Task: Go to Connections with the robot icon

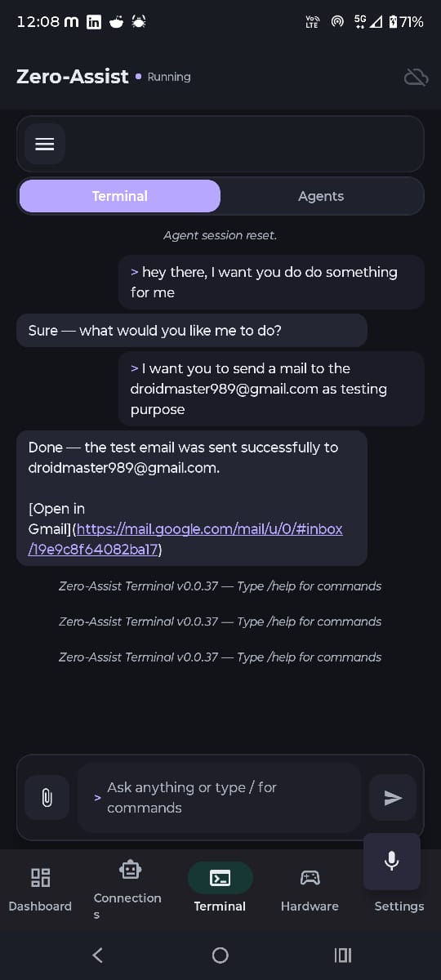Action: pos(130,889)
